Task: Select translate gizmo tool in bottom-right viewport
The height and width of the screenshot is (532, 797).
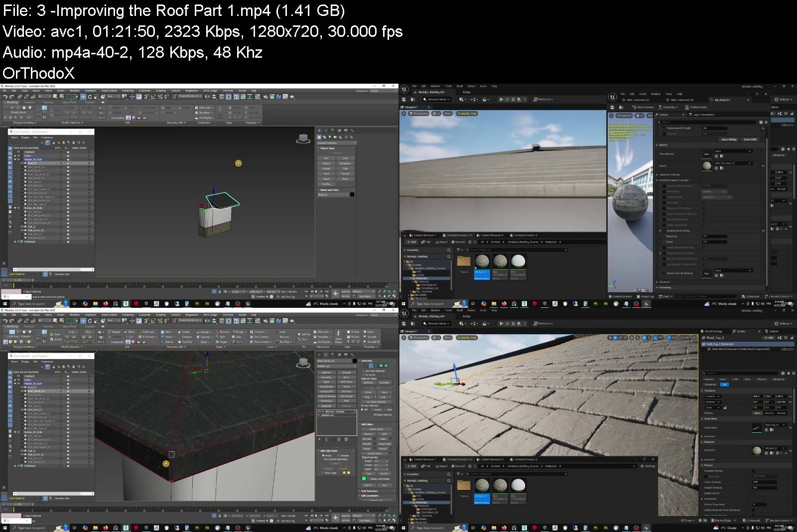Action: tap(615, 338)
